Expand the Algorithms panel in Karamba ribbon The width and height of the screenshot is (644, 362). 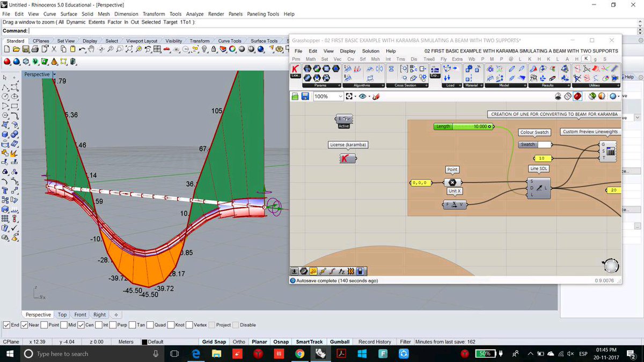tap(384, 85)
